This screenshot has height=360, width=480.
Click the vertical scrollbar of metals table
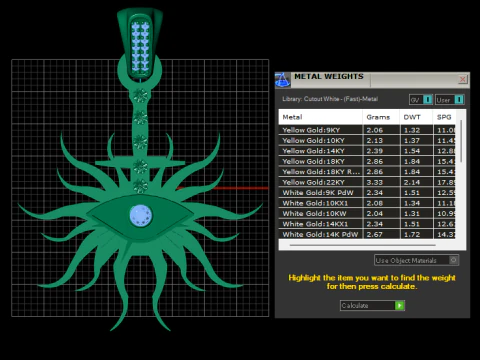click(461, 141)
